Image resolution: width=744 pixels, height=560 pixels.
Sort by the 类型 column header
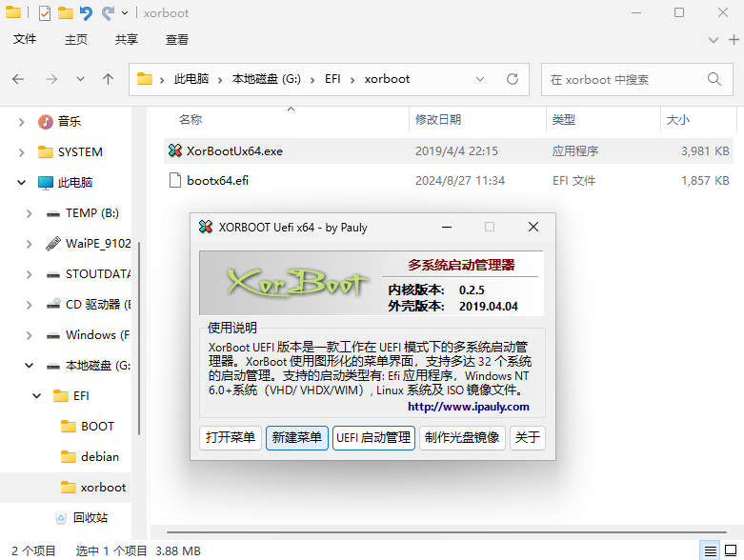coord(563,119)
